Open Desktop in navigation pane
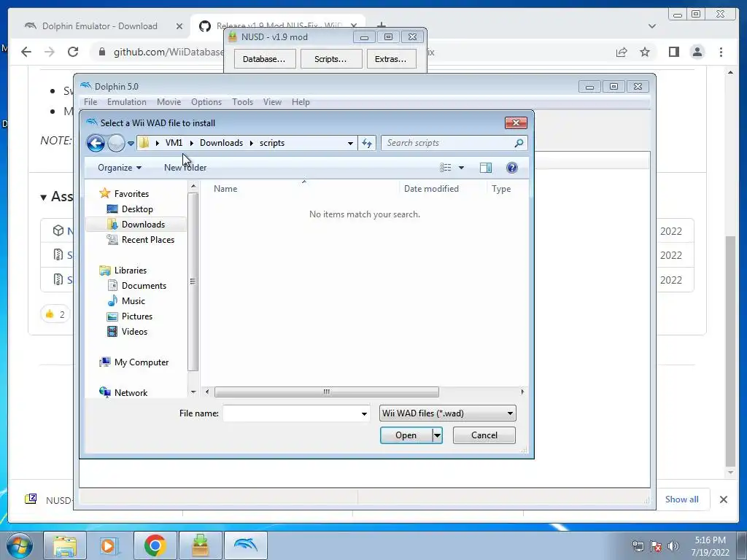This screenshot has height=560, width=747. (x=137, y=209)
